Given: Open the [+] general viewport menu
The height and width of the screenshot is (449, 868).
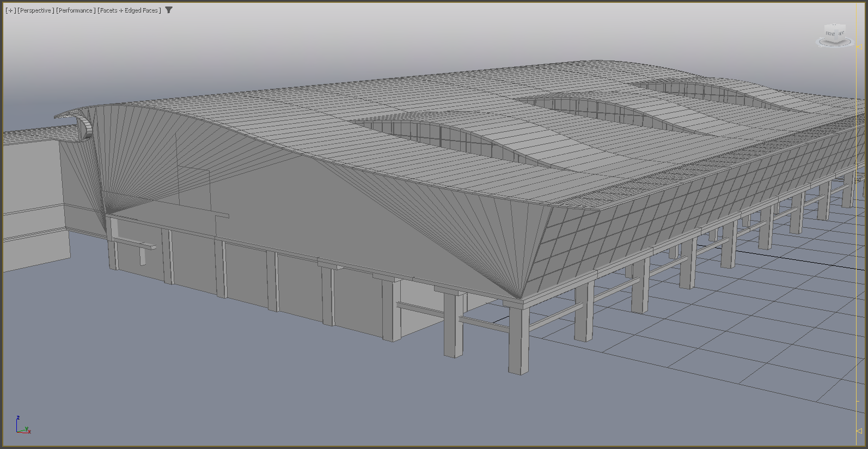Looking at the screenshot, I should click(x=10, y=10).
